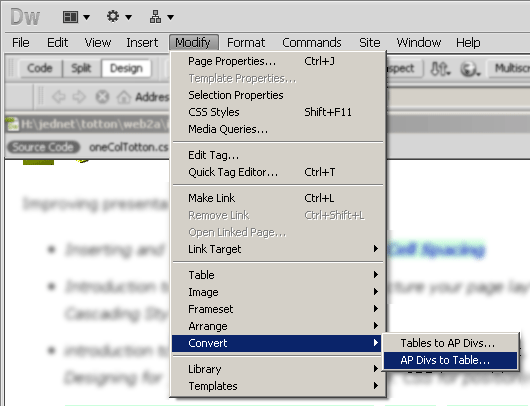
Task: Select AP Divs to Table option
Action: coord(451,360)
